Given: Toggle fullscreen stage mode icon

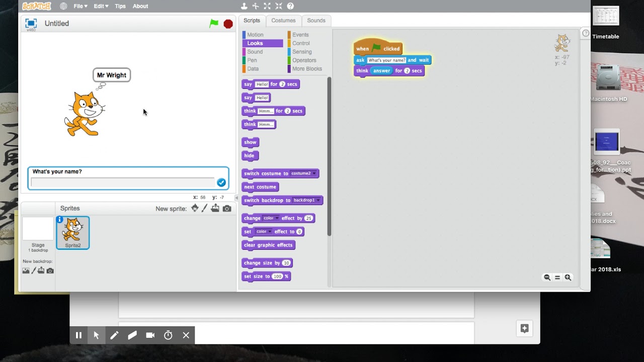Looking at the screenshot, I should (31, 23).
